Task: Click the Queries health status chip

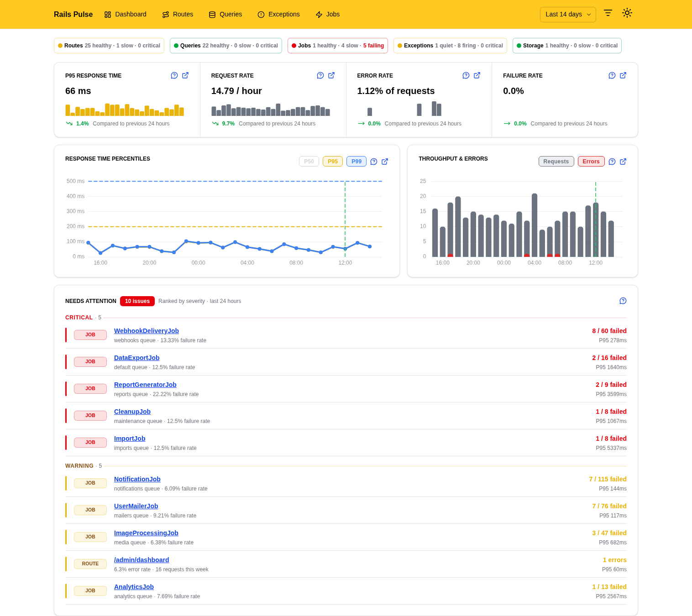Action: pyautogui.click(x=226, y=46)
